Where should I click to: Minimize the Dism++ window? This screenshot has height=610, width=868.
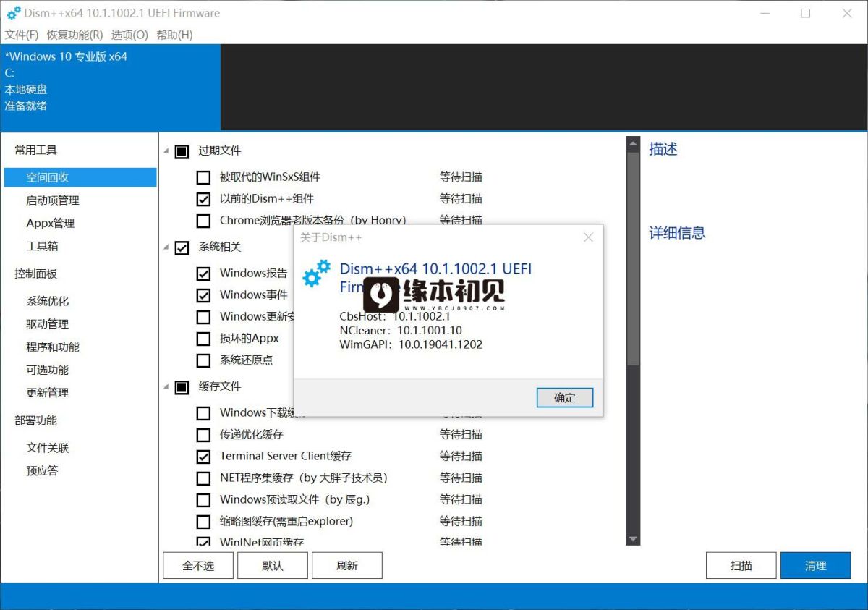click(764, 13)
